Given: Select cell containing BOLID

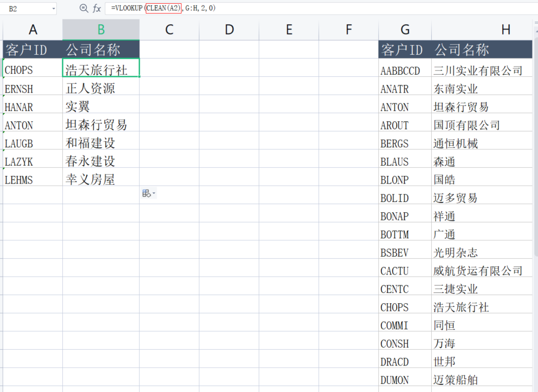Looking at the screenshot, I should 405,195.
